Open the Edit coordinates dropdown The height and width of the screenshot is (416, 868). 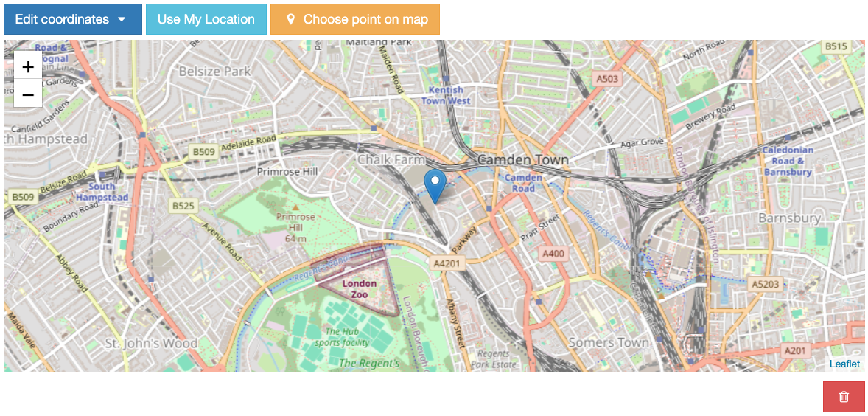72,19
